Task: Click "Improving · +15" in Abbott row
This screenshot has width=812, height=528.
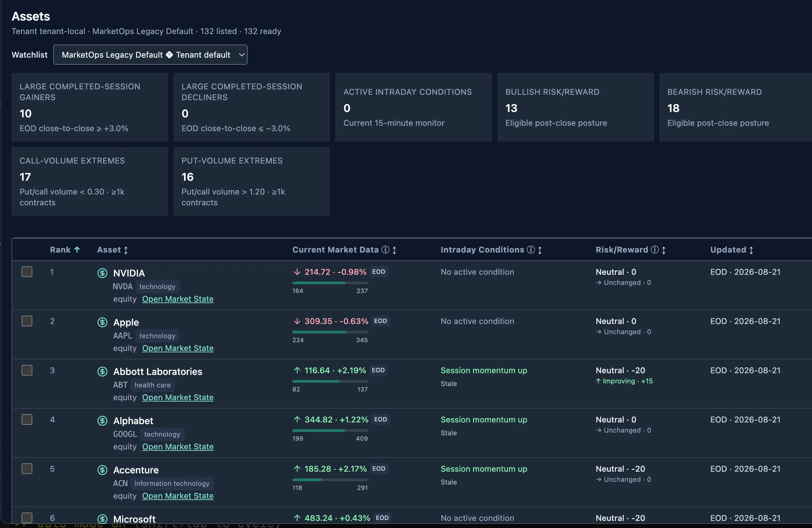Action: point(624,381)
